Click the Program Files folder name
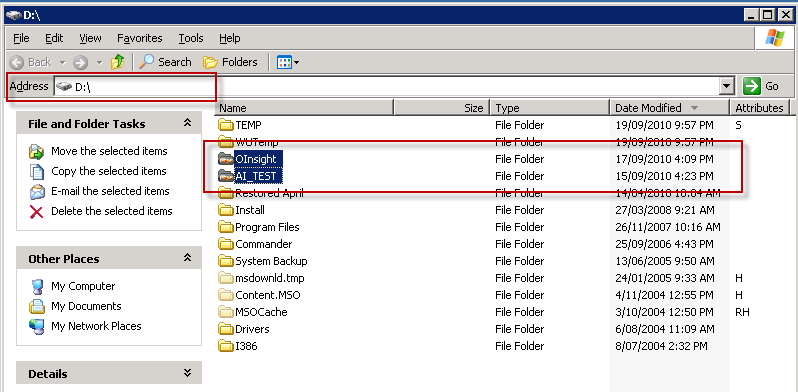This screenshot has width=798, height=392. click(267, 227)
